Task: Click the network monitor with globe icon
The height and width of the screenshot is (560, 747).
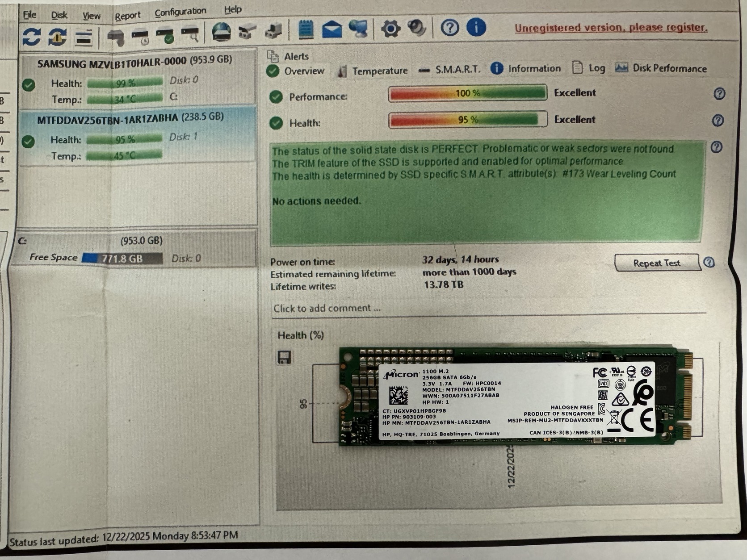Action: point(358,29)
